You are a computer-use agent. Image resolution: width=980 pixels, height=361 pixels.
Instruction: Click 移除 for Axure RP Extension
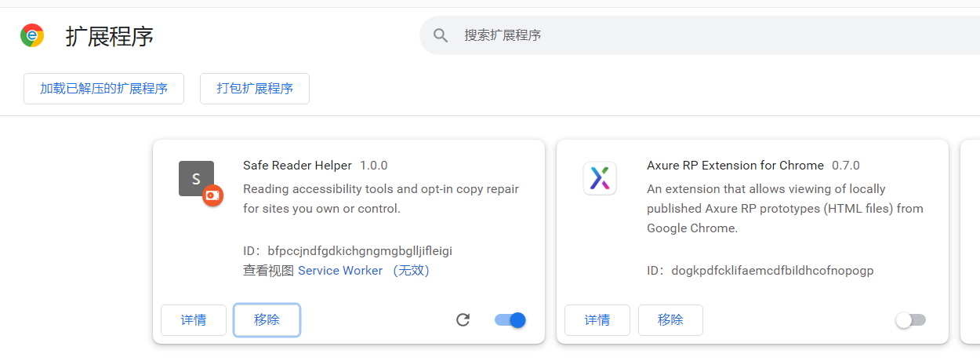click(670, 320)
